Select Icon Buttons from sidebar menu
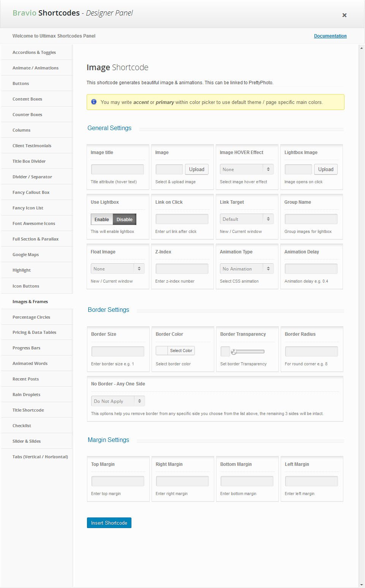This screenshot has width=365, height=588. coord(26,286)
